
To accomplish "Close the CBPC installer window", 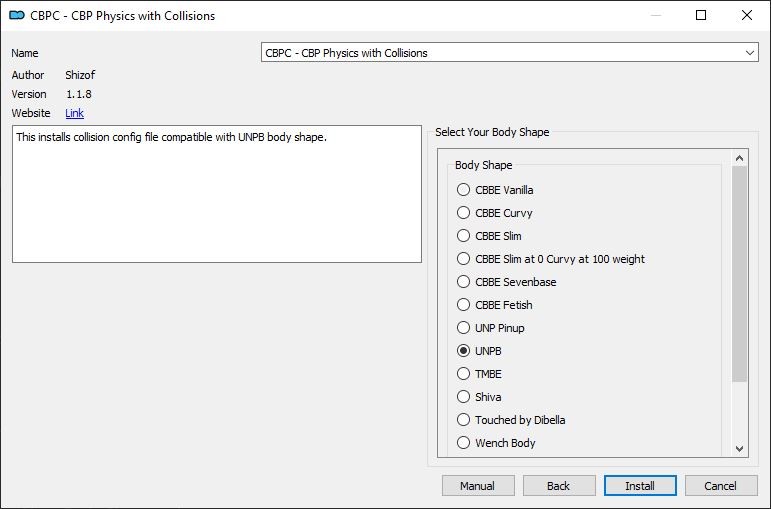I will (x=746, y=15).
